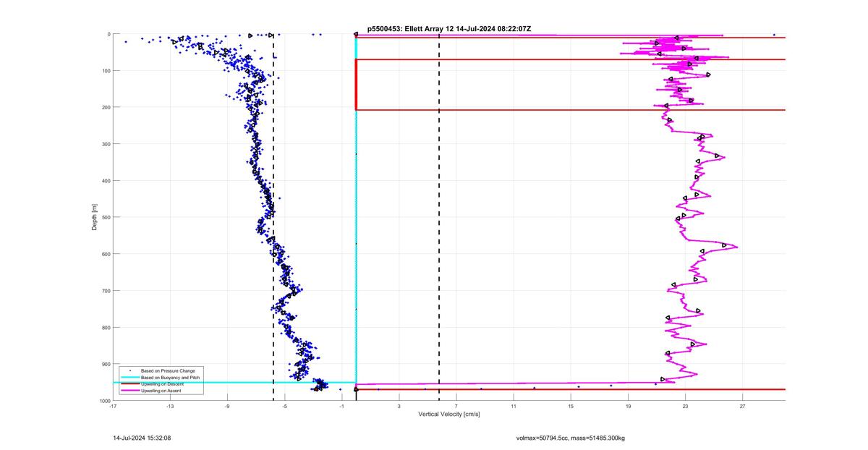Click the x-axis tick label '-5'

(x=284, y=406)
